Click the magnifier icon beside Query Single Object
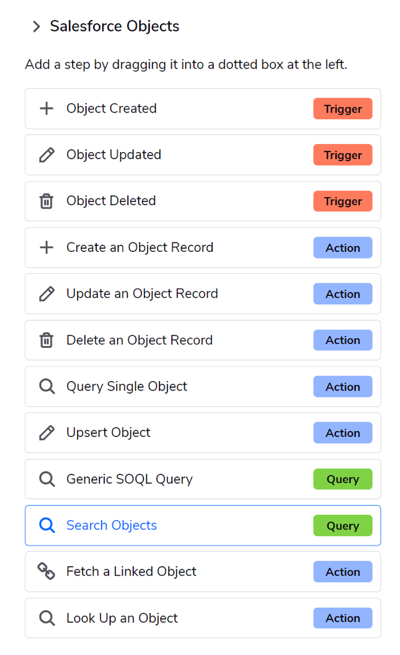This screenshot has width=400, height=655. (x=47, y=386)
